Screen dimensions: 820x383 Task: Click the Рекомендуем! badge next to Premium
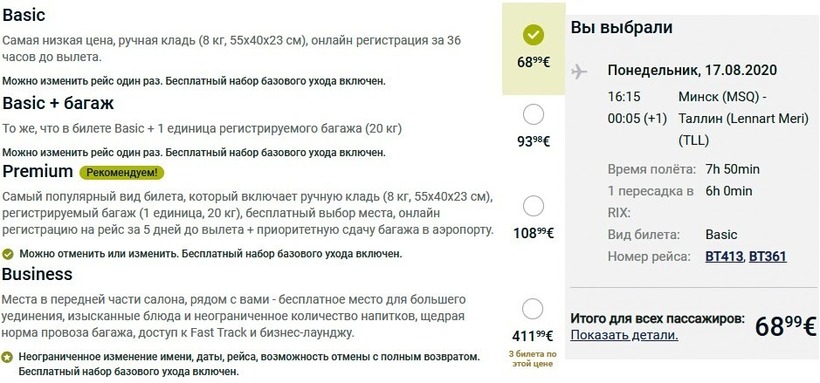tap(121, 173)
